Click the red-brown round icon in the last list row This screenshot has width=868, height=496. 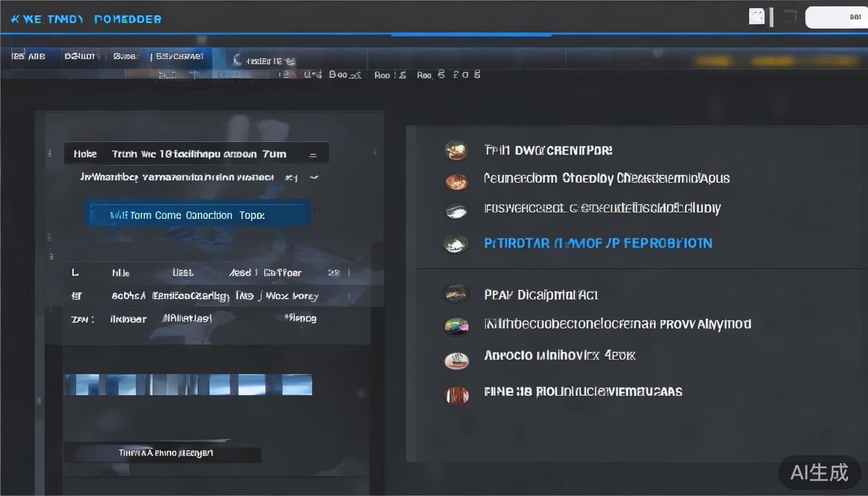(456, 394)
